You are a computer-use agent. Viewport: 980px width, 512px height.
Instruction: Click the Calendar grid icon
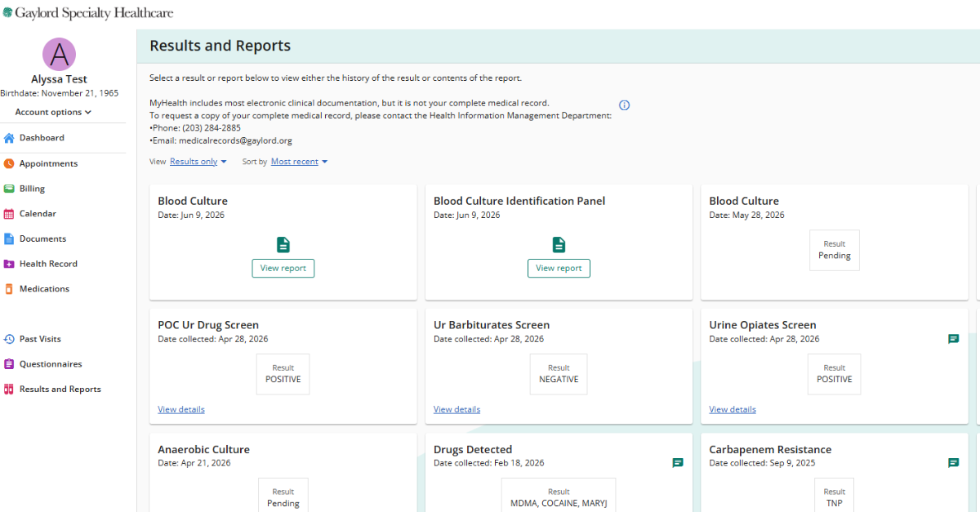click(x=9, y=214)
